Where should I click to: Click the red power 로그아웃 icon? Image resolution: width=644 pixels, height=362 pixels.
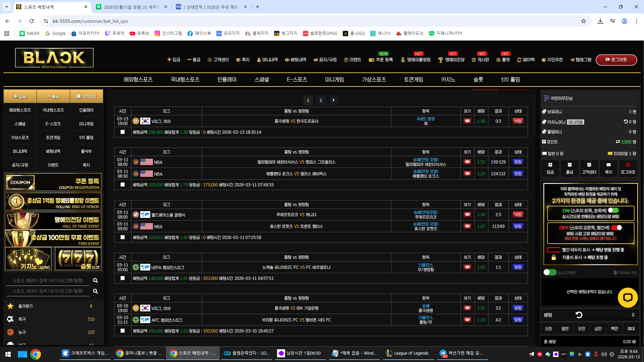[628, 165]
